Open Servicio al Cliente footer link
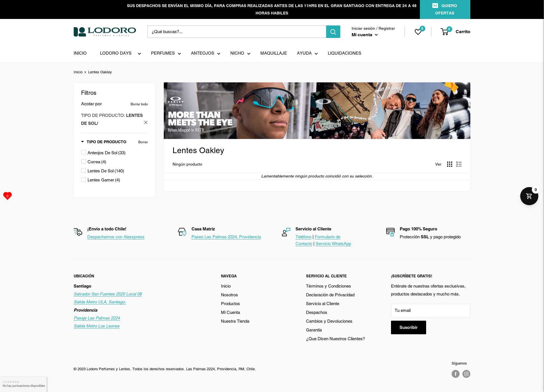The width and height of the screenshot is (544, 392). (323, 304)
